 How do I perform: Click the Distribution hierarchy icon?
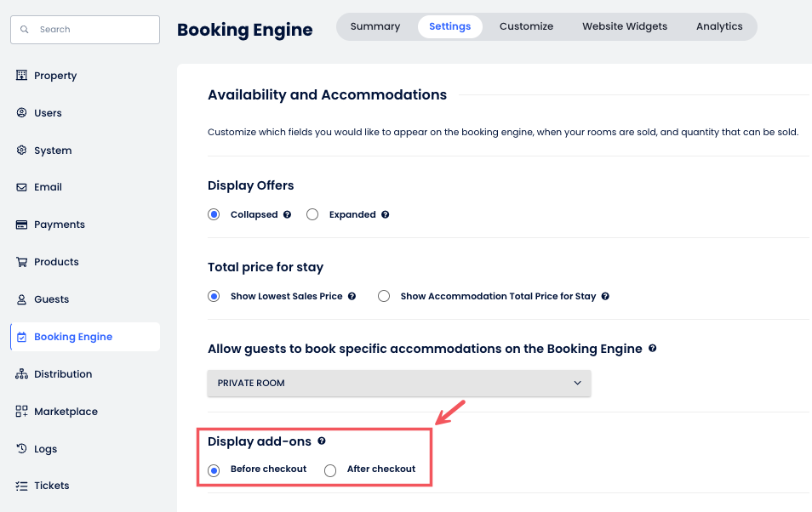coord(22,374)
